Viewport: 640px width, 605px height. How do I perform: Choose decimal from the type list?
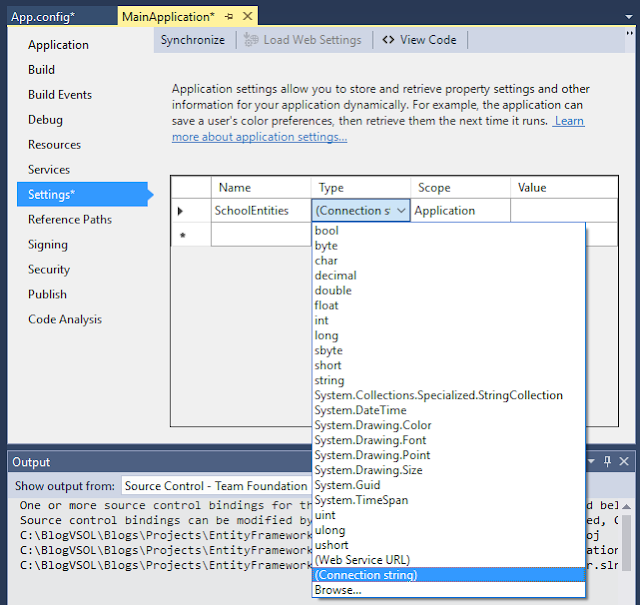click(449, 276)
